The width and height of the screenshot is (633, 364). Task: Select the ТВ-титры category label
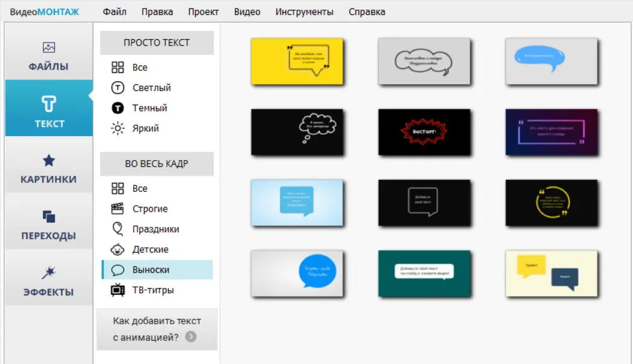[153, 290]
